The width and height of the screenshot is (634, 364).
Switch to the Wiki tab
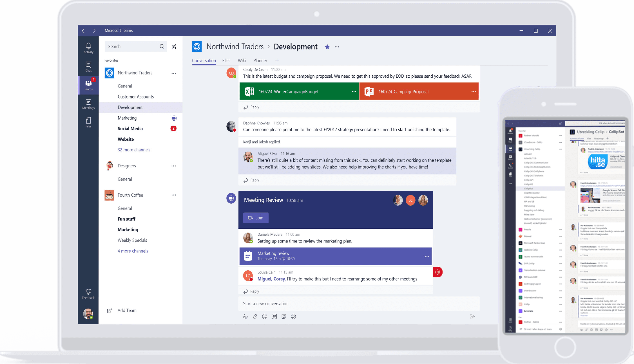click(242, 60)
